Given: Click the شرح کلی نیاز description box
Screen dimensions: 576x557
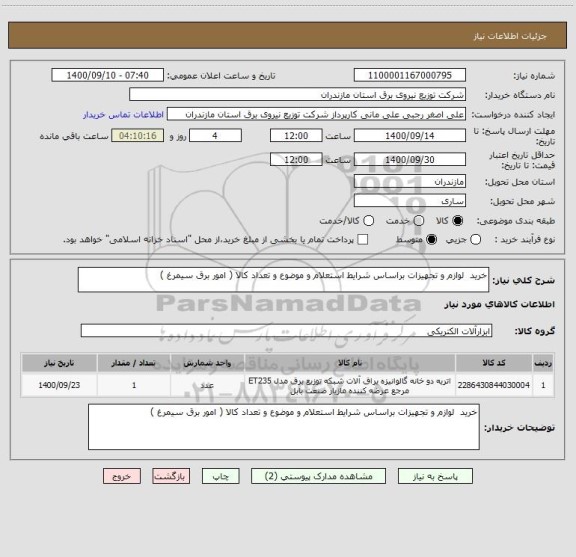Looking at the screenshot, I should [283, 280].
